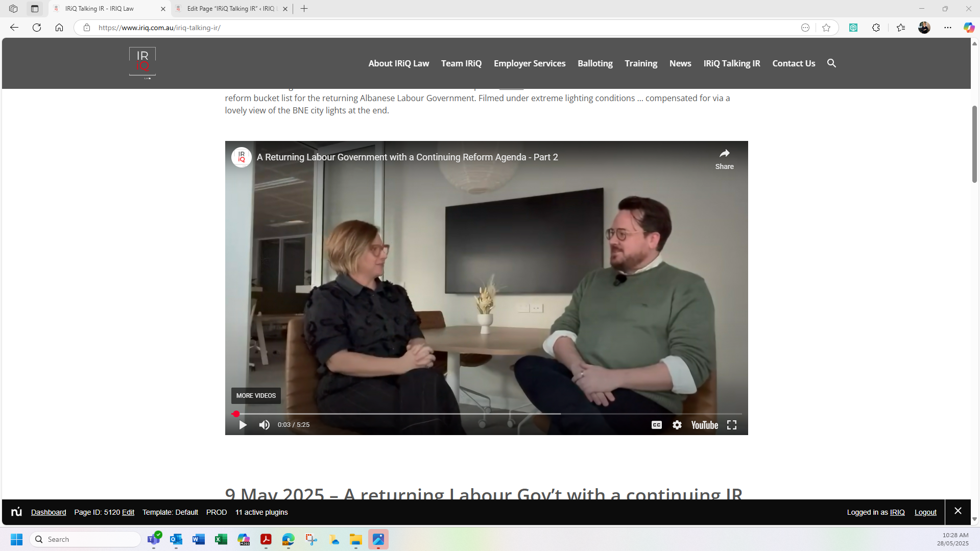Open the browser settings ellipsis menu
The height and width of the screenshot is (551, 980).
948,28
